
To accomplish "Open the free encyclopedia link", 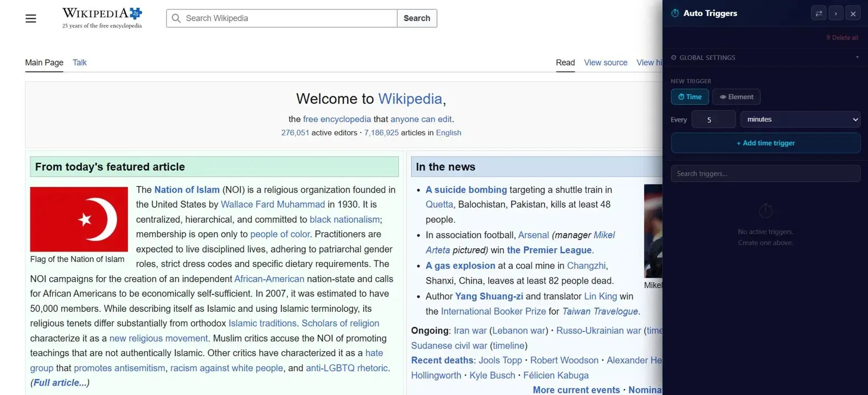I will pos(337,119).
